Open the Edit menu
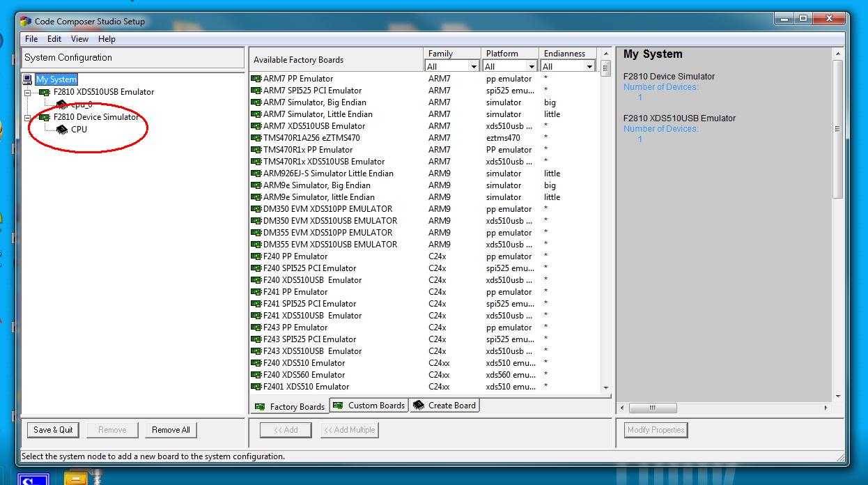The height and width of the screenshot is (485, 868). click(x=54, y=39)
